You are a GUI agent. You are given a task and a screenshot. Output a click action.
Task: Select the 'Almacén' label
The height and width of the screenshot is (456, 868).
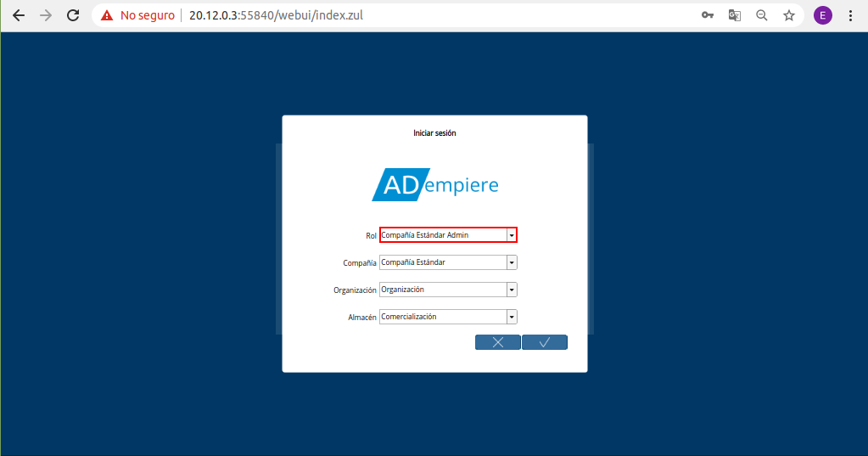362,318
